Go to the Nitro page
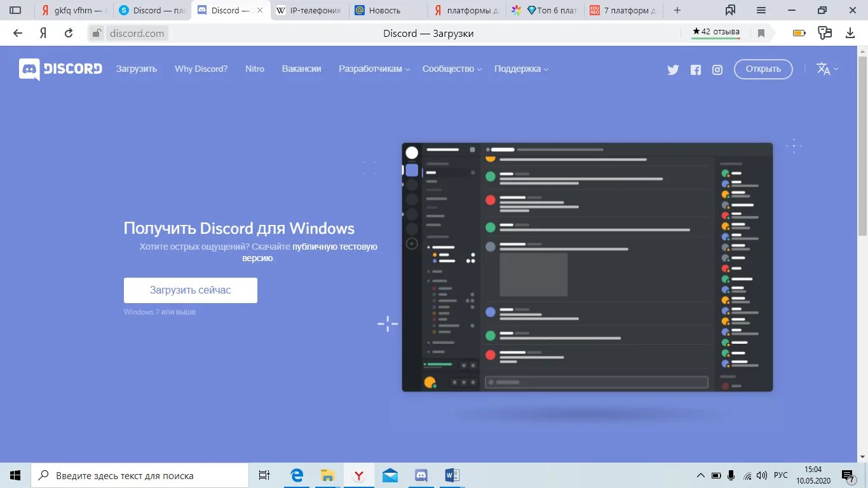The image size is (868, 488). click(255, 69)
